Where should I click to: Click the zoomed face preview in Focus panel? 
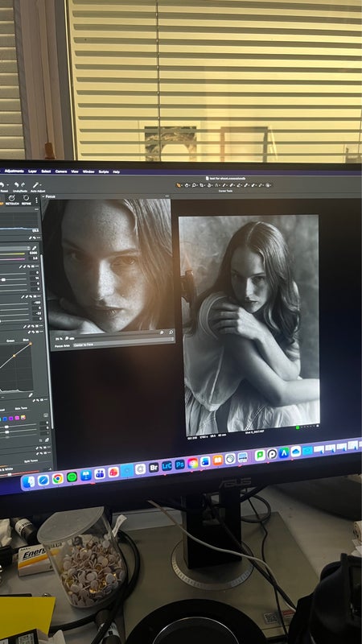point(109,265)
